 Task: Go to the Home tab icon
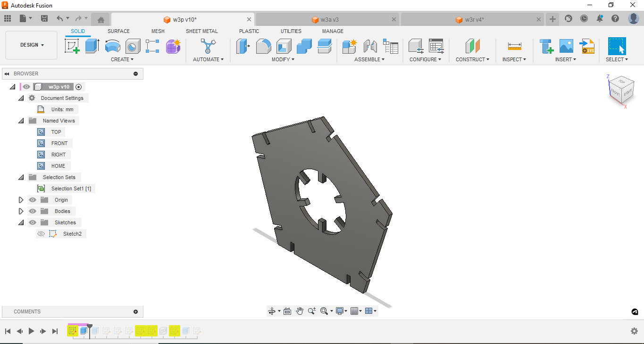point(100,20)
